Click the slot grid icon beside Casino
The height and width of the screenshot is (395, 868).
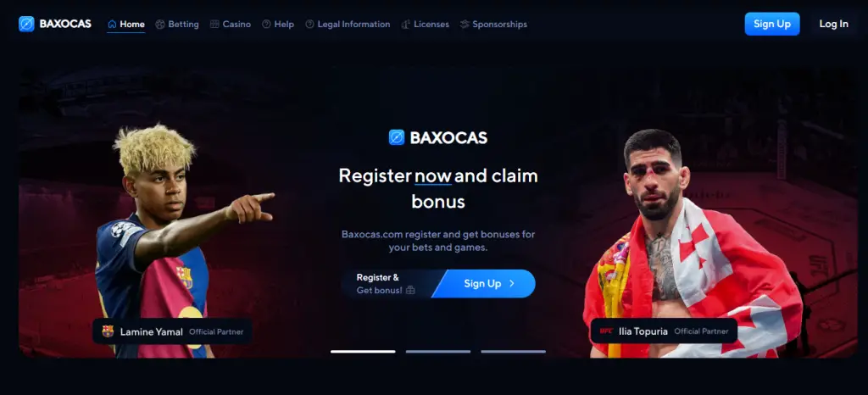click(x=214, y=25)
